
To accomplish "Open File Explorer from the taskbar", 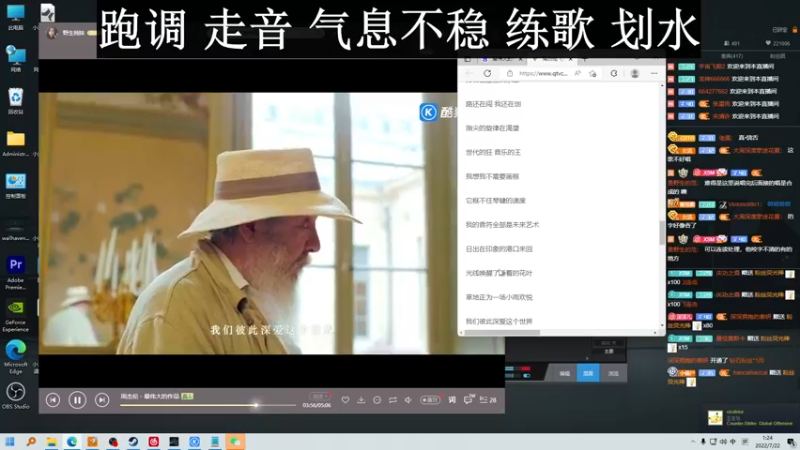I will pos(51,441).
